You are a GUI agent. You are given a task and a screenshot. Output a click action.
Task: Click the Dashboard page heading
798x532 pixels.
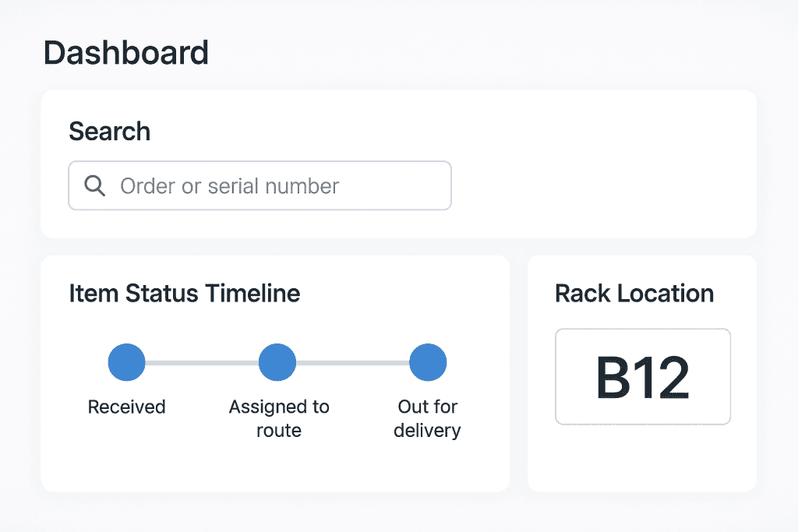[126, 52]
